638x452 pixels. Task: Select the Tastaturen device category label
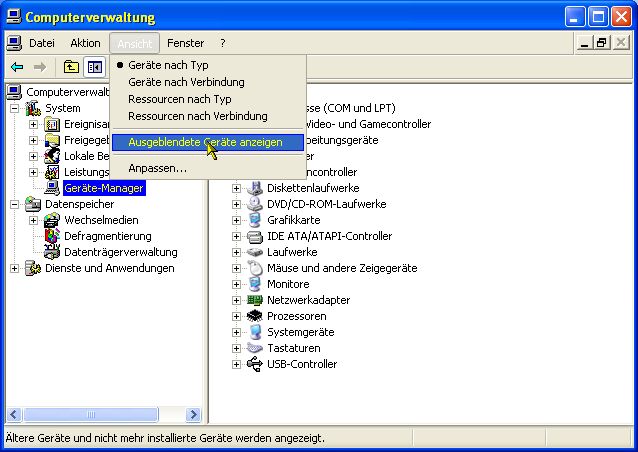coord(294,348)
